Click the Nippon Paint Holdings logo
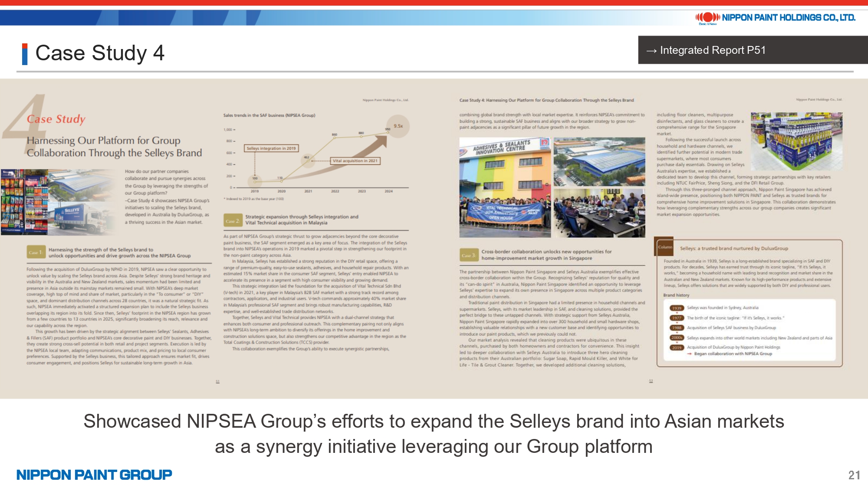868x488 pixels. click(775, 18)
